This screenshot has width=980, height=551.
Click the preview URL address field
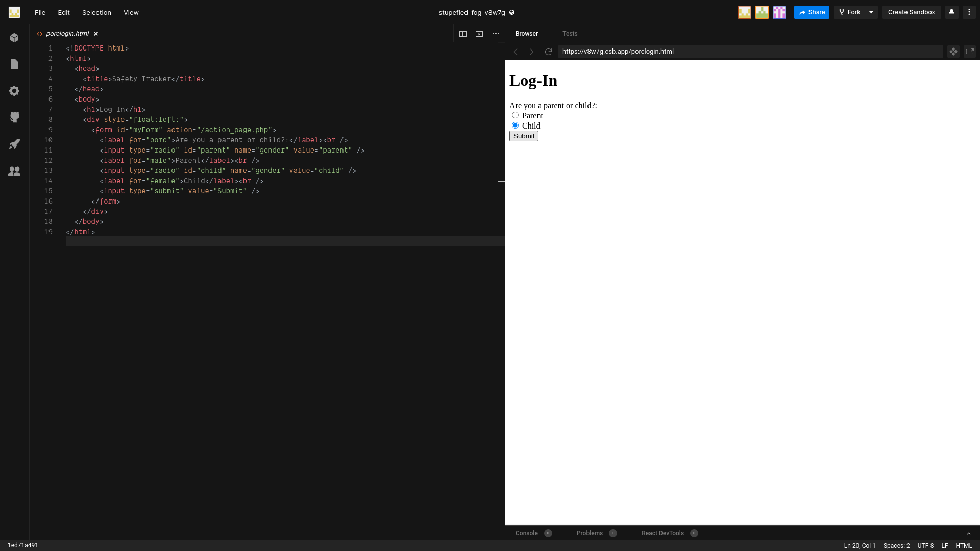pyautogui.click(x=750, y=52)
